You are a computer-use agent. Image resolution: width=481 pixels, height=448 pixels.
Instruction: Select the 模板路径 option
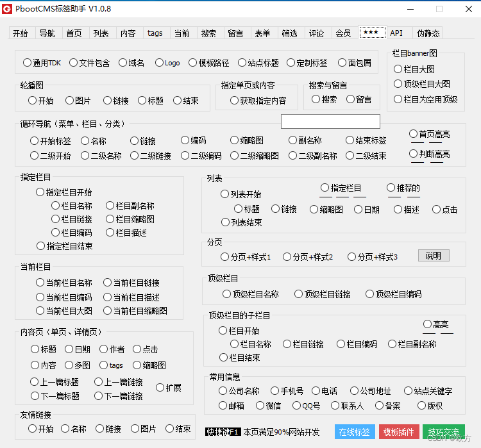pos(209,63)
